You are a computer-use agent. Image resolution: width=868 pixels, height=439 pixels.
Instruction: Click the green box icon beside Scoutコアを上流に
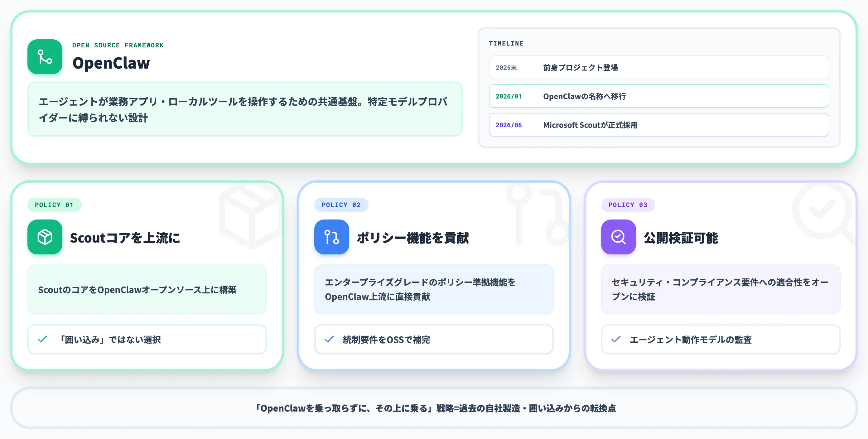(x=45, y=237)
